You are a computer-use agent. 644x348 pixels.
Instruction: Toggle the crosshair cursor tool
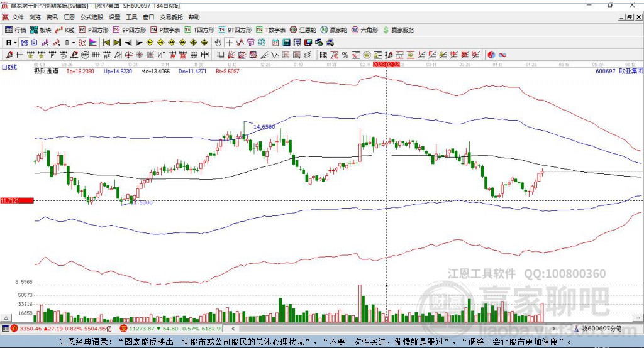coord(229,43)
